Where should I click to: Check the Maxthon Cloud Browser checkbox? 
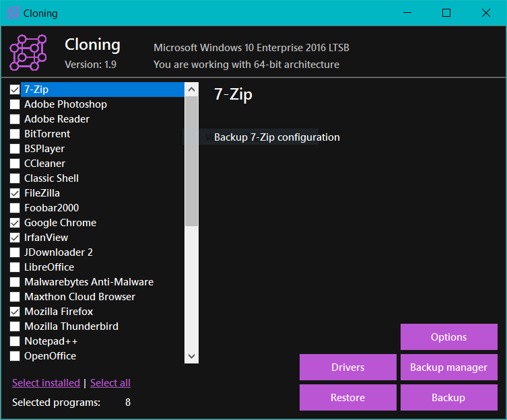click(15, 297)
